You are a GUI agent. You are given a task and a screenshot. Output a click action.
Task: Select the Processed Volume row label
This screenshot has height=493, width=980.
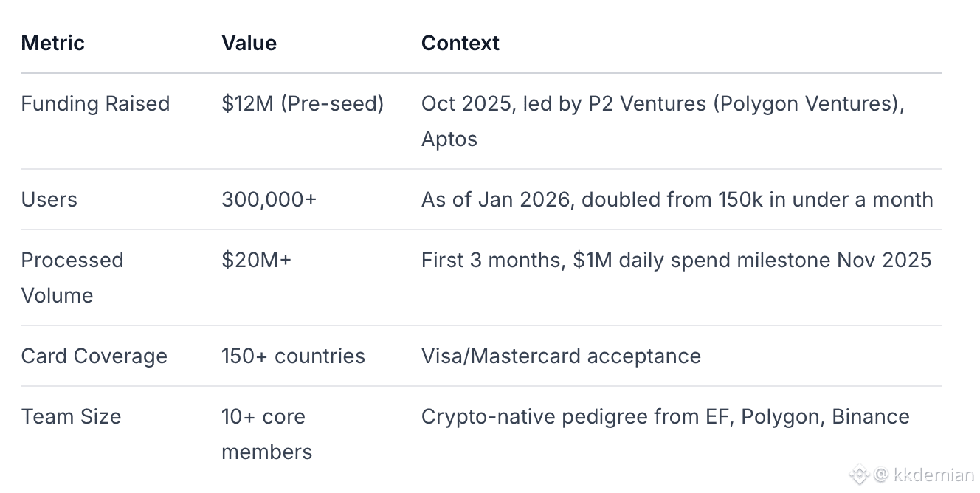pos(72,277)
